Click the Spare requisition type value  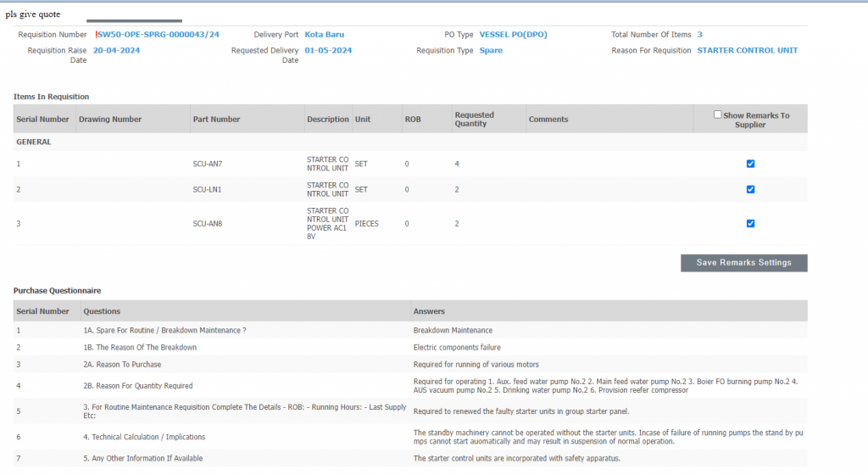491,50
